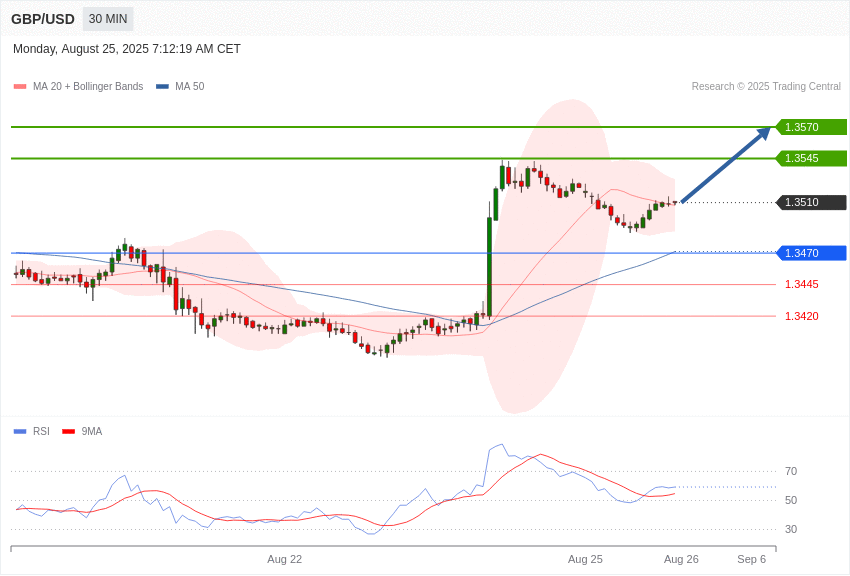Viewport: 850px width, 576px height.
Task: Click the GBP/USD pair title
Action: pos(43,19)
